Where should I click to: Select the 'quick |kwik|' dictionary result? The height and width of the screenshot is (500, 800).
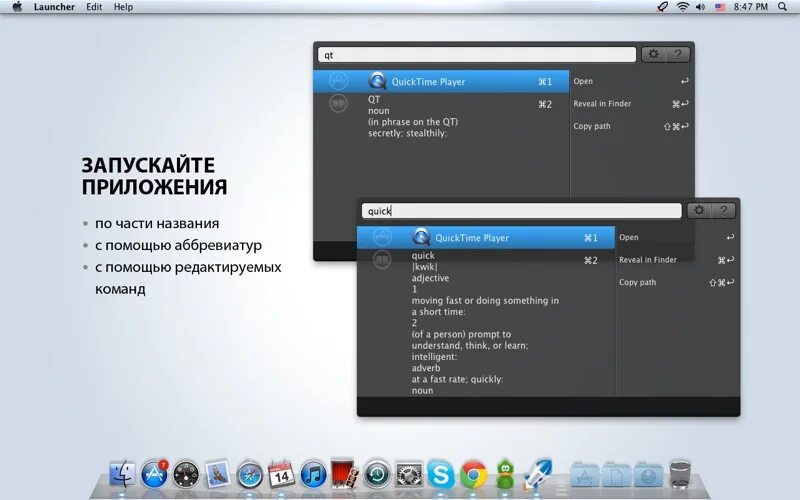click(x=486, y=323)
